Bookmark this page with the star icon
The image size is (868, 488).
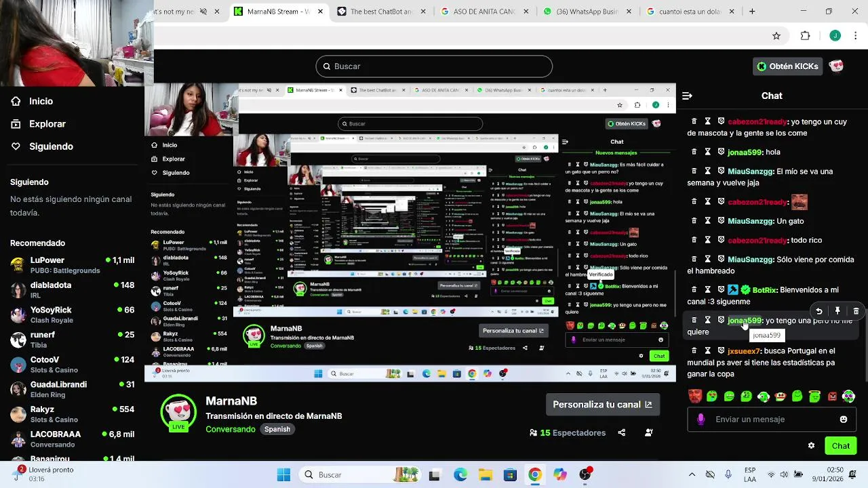click(x=776, y=36)
